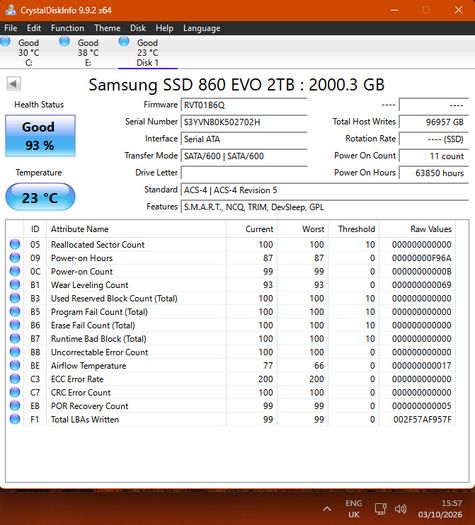Open network status tray icon
475x525 pixels.
click(381, 509)
